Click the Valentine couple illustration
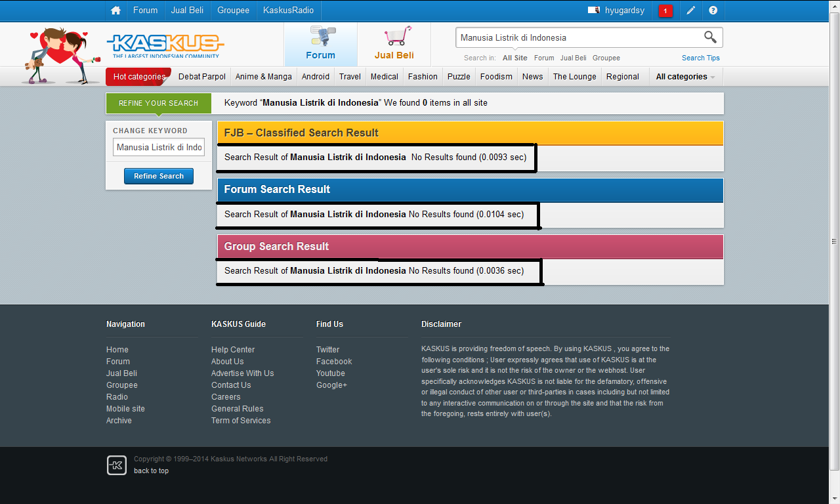This screenshot has height=504, width=840. (62, 56)
